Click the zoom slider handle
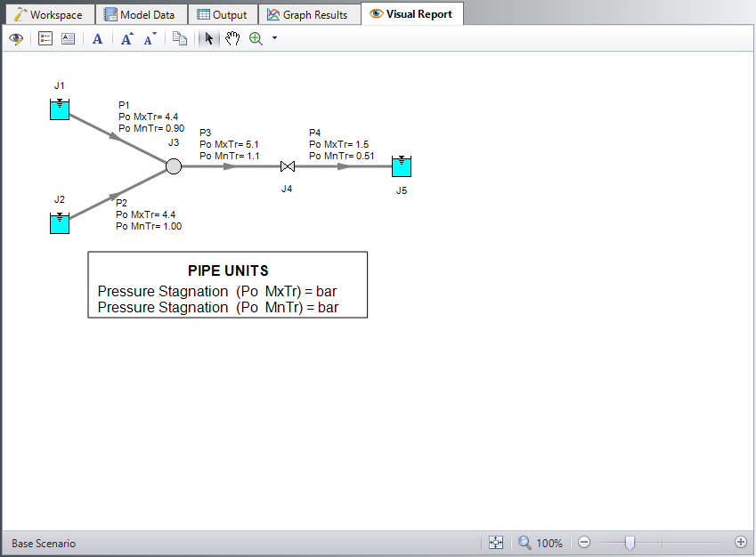Screen dimensions: 756x557 (x=630, y=542)
